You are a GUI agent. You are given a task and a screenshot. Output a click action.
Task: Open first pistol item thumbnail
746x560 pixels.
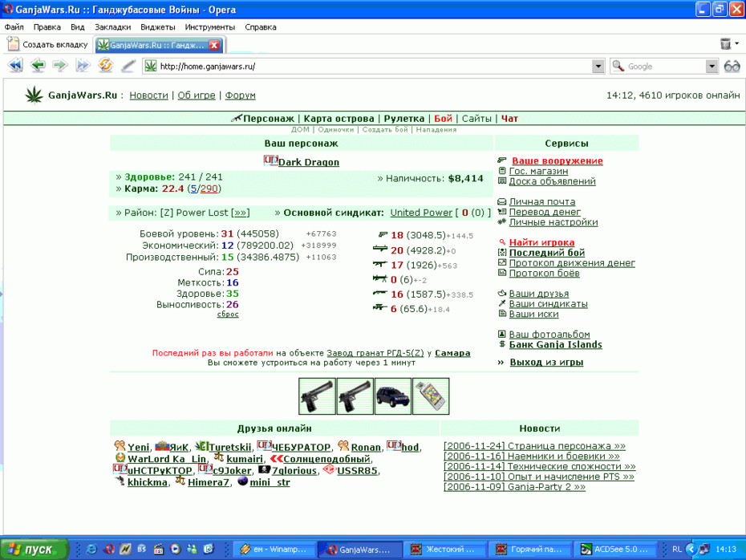[x=317, y=396]
